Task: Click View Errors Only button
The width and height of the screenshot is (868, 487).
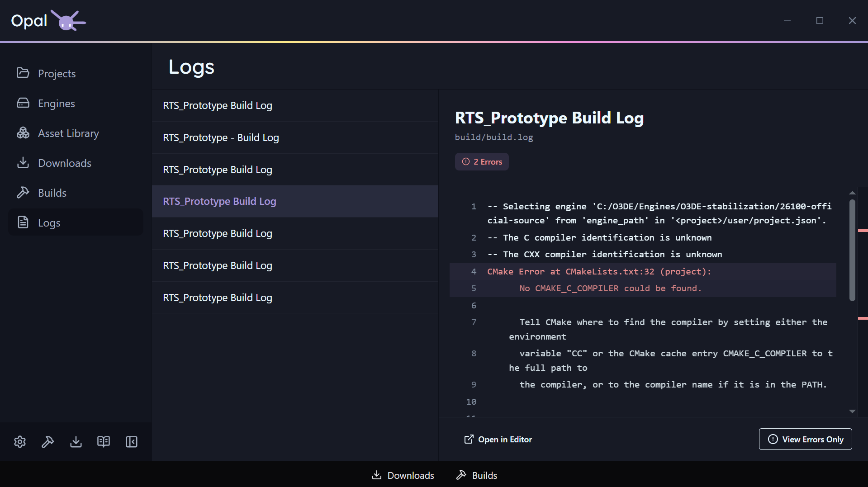Action: pos(805,439)
